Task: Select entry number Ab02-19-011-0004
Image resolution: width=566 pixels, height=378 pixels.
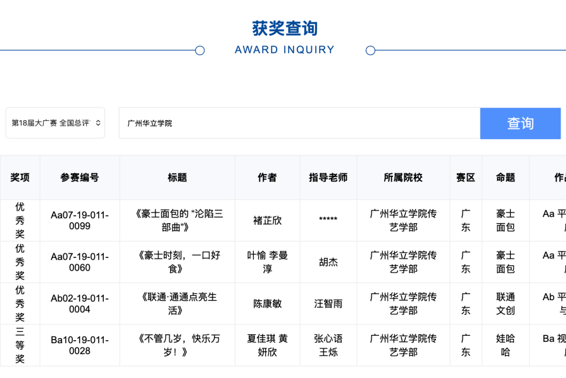Action: (x=79, y=304)
